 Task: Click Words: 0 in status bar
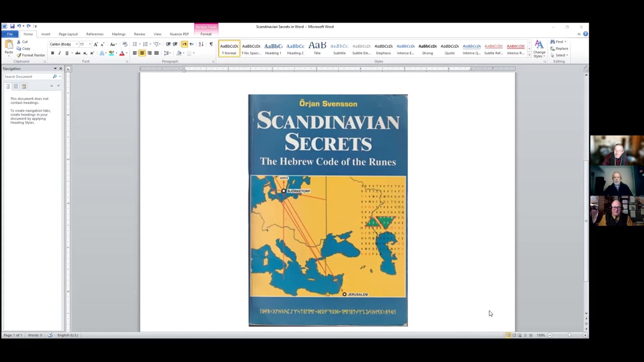(35, 335)
